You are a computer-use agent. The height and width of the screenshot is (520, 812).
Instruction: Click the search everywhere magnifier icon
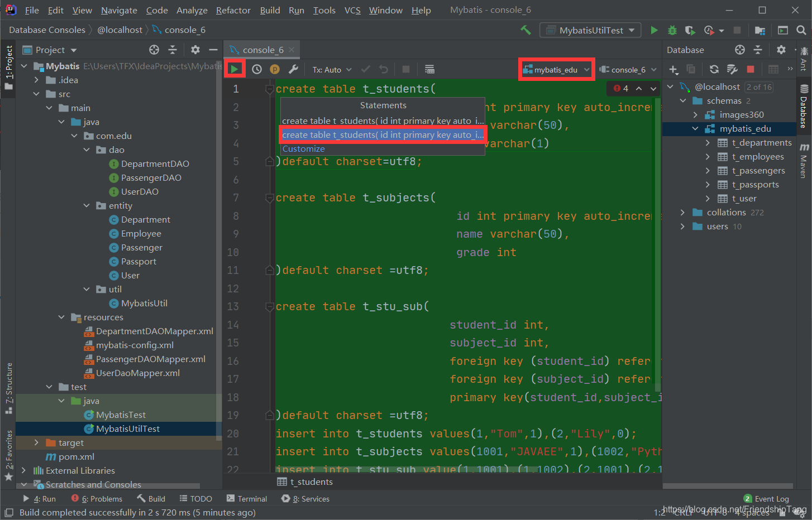click(x=801, y=30)
